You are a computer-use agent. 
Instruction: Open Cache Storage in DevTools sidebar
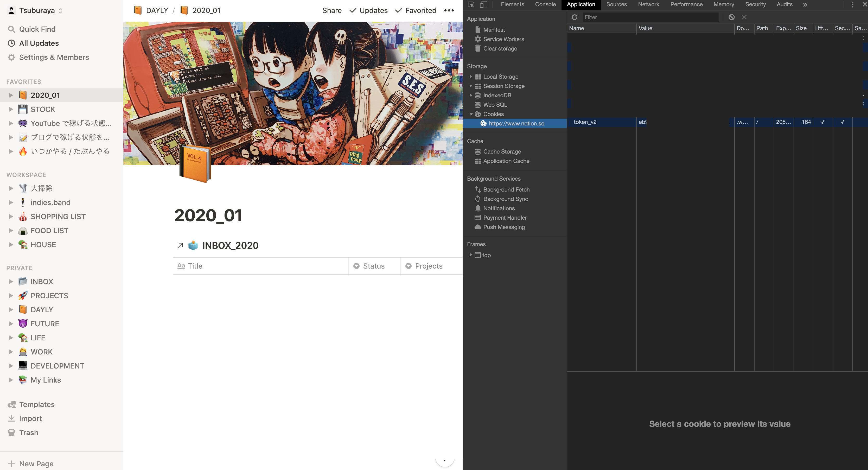(x=502, y=152)
